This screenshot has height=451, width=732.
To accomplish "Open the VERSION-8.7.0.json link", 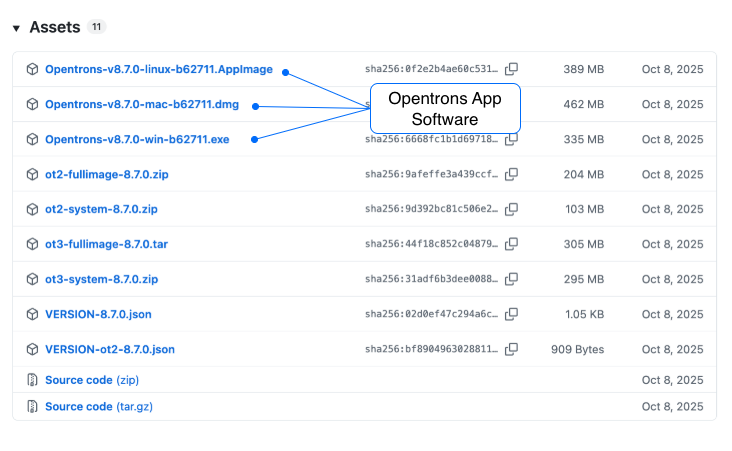I will tap(99, 314).
